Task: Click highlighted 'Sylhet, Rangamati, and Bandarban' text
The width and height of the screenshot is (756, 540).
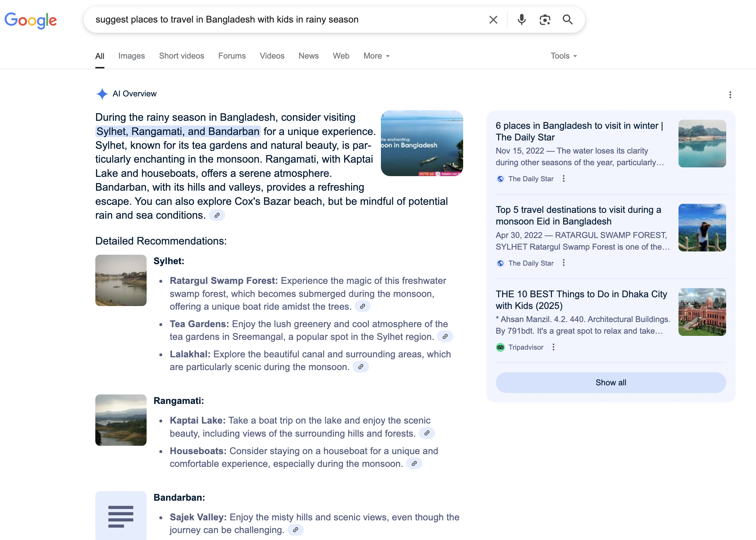Action: [178, 131]
